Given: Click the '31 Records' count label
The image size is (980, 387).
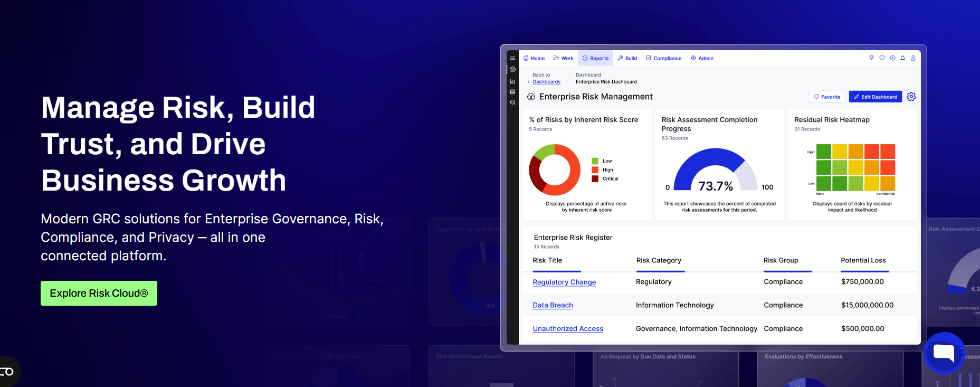Looking at the screenshot, I should point(807,129).
